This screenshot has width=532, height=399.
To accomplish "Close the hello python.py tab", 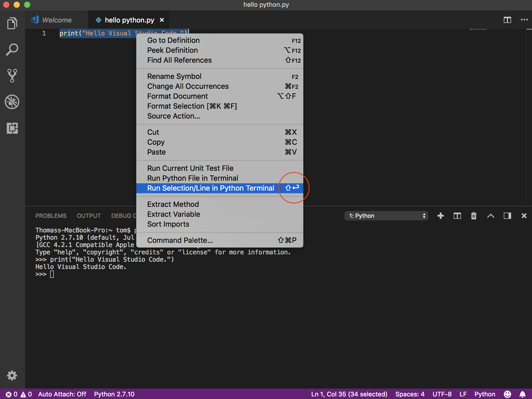I will pos(162,20).
